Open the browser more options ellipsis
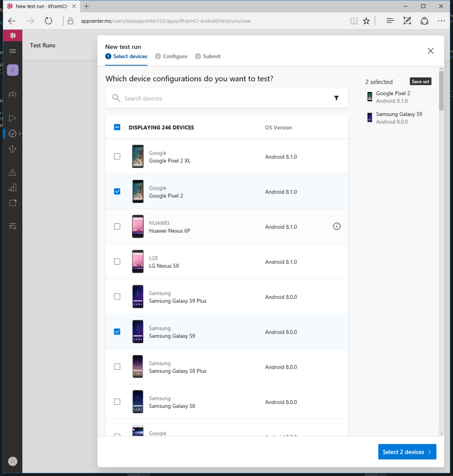The image size is (453, 476). pos(441,20)
